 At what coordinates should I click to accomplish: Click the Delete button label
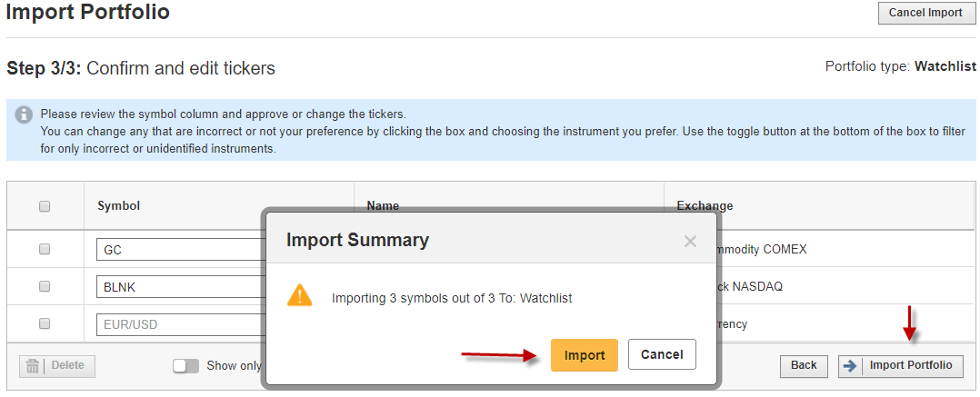coord(67,366)
